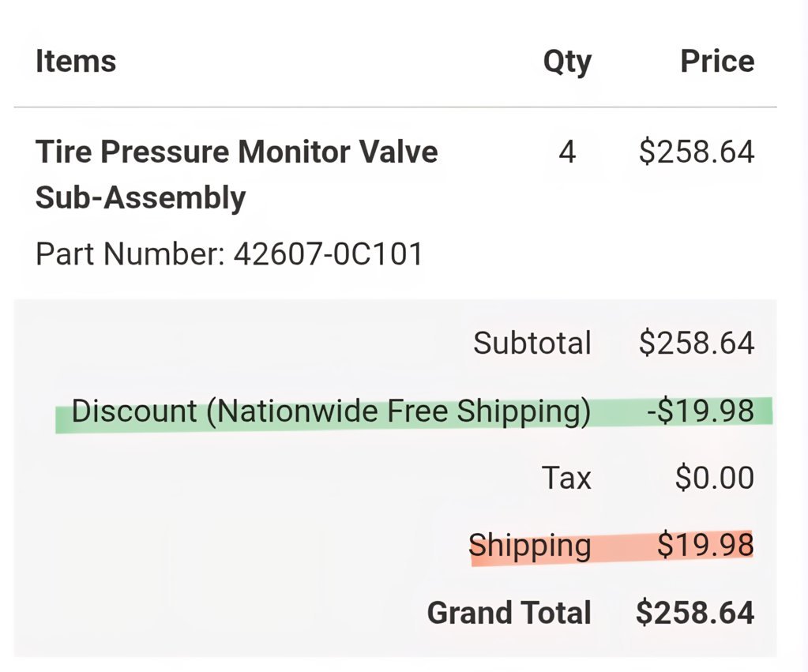Click the green highlight on discount row

click(x=414, y=414)
